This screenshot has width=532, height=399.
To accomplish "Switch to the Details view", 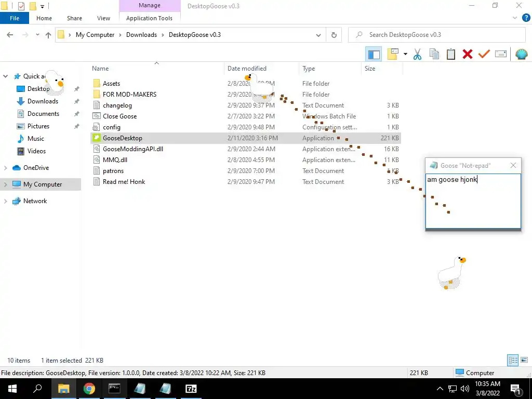I will [513, 360].
